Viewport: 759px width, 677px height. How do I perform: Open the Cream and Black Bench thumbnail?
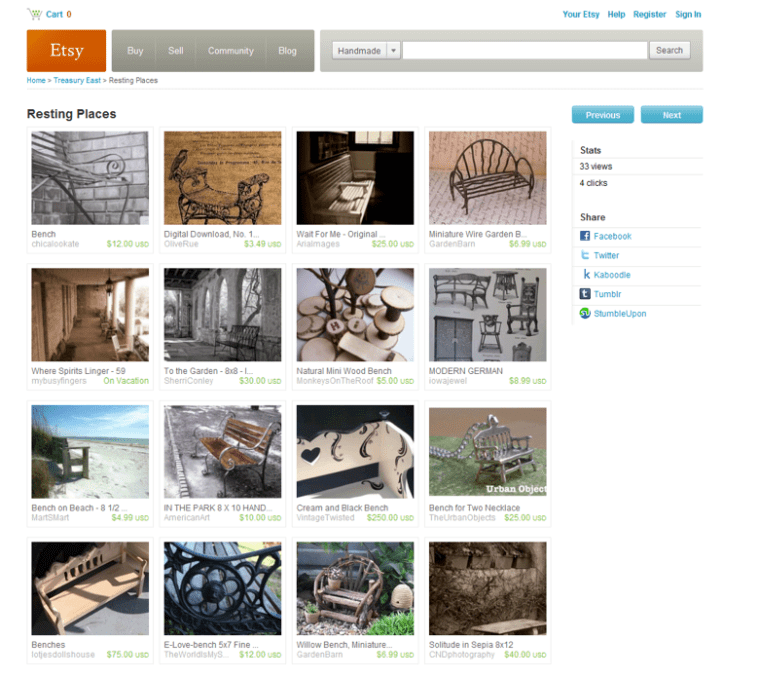click(355, 451)
